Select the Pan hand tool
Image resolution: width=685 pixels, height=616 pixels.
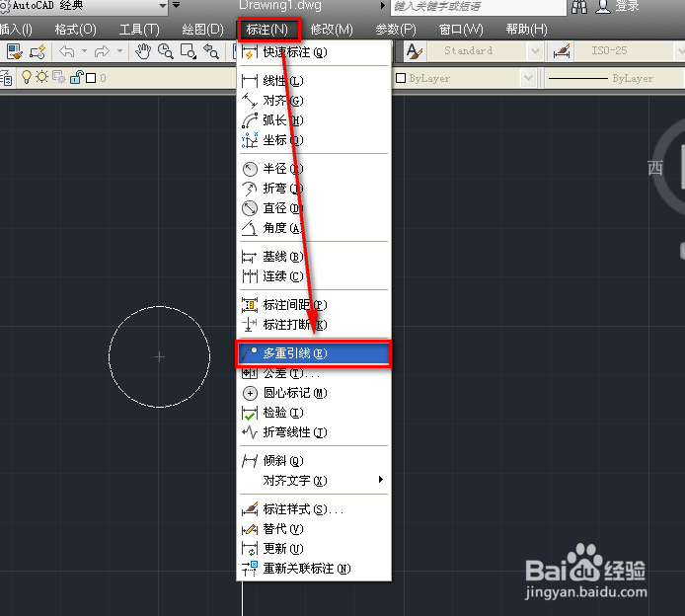click(143, 51)
